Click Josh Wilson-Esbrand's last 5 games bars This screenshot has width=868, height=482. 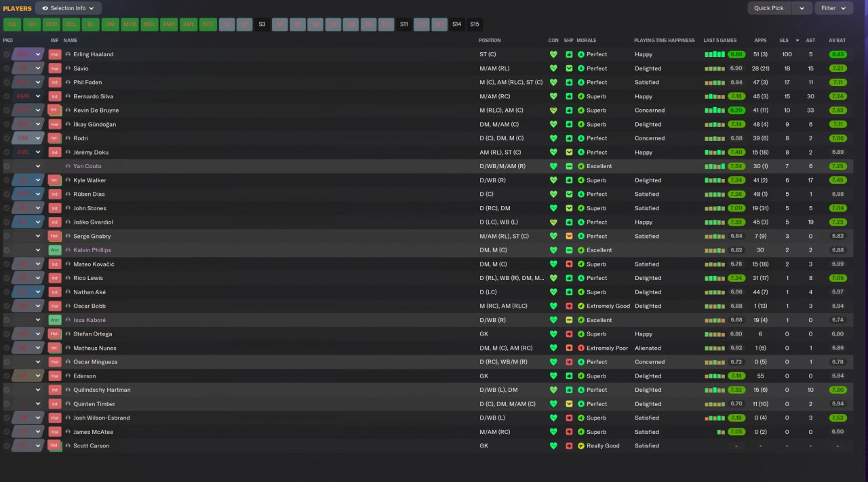point(715,418)
